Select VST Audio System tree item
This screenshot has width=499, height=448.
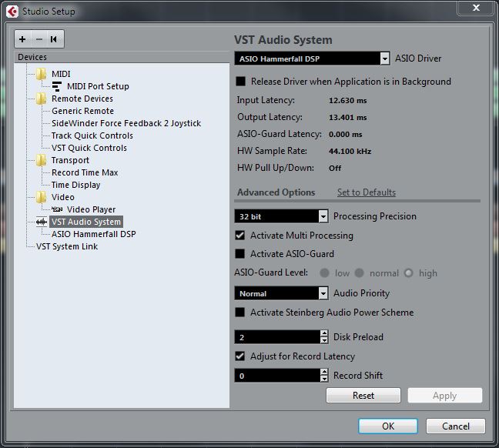86,222
